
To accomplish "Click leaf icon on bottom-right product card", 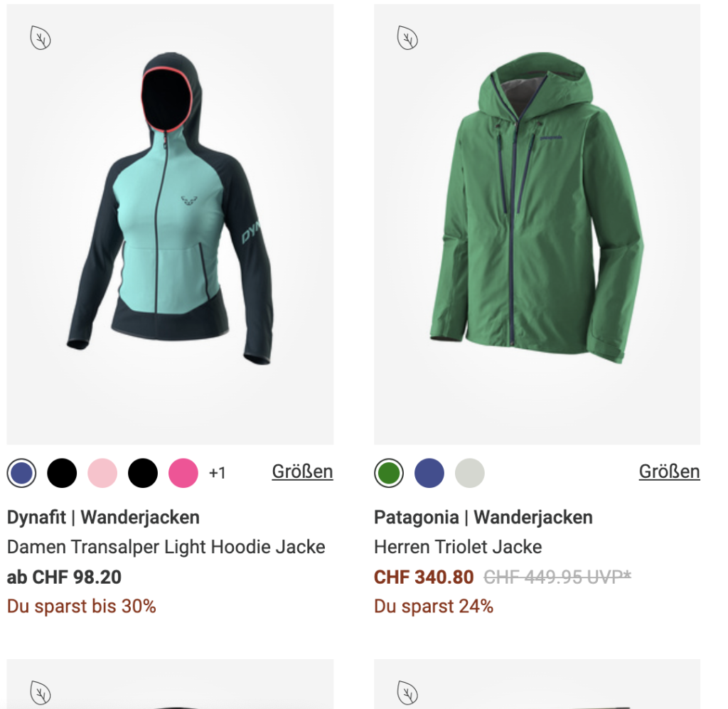I will pos(407,693).
